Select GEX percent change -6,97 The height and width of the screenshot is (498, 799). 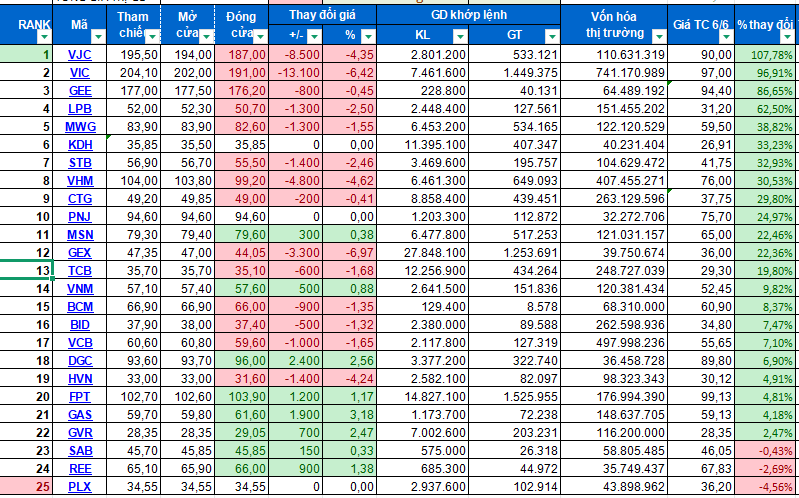350,252
